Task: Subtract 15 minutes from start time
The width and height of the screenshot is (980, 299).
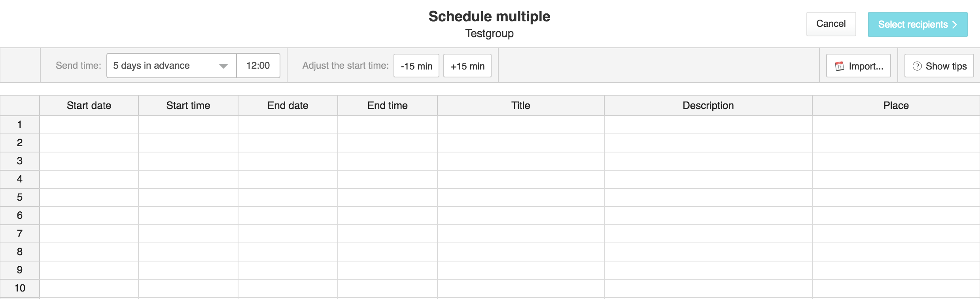Action: pyautogui.click(x=416, y=66)
